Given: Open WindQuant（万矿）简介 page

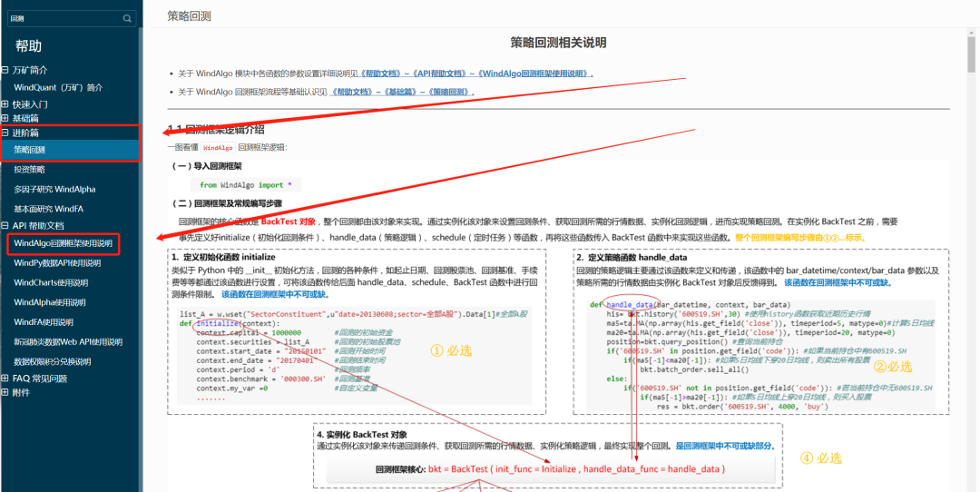Looking at the screenshot, I should coord(58,87).
